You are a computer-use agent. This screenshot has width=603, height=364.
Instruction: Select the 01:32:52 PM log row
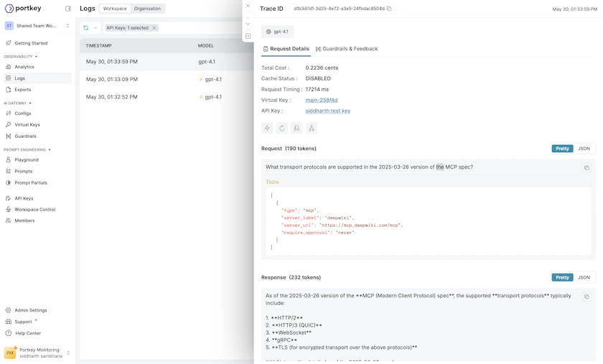pos(167,97)
